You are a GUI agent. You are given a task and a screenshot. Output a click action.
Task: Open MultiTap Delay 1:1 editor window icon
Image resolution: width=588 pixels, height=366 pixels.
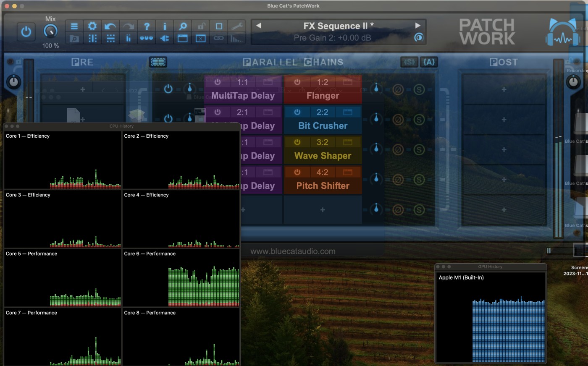268,82
